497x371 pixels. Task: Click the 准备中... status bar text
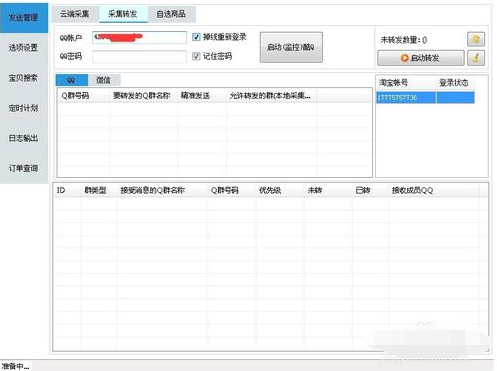click(15, 366)
